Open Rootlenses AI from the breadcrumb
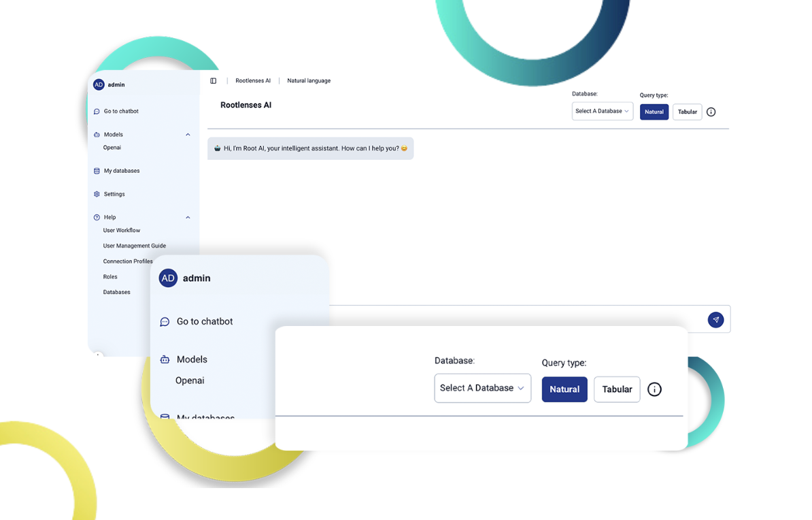 (253, 80)
